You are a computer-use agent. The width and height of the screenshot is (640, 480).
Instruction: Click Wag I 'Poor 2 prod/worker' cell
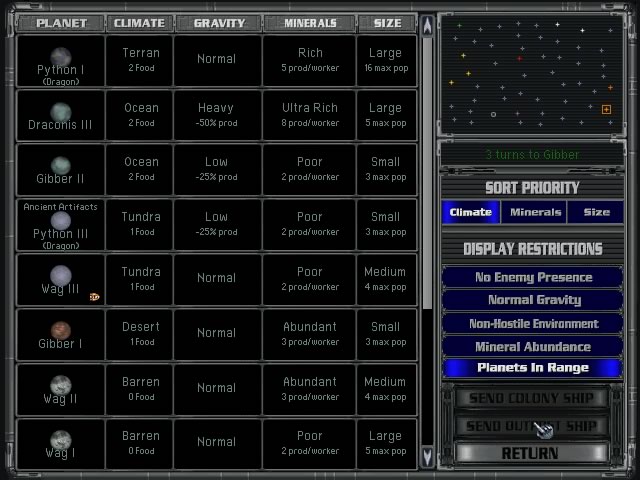click(309, 444)
